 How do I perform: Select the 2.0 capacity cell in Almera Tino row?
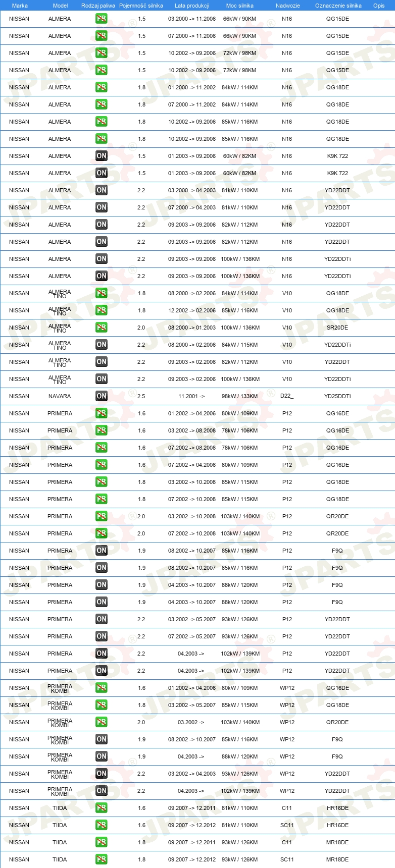click(x=141, y=328)
